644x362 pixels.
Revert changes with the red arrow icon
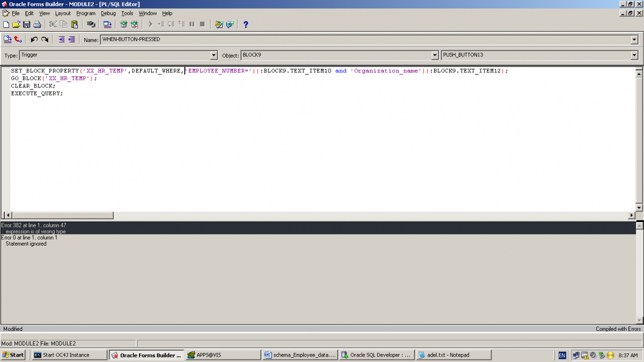tap(18, 39)
